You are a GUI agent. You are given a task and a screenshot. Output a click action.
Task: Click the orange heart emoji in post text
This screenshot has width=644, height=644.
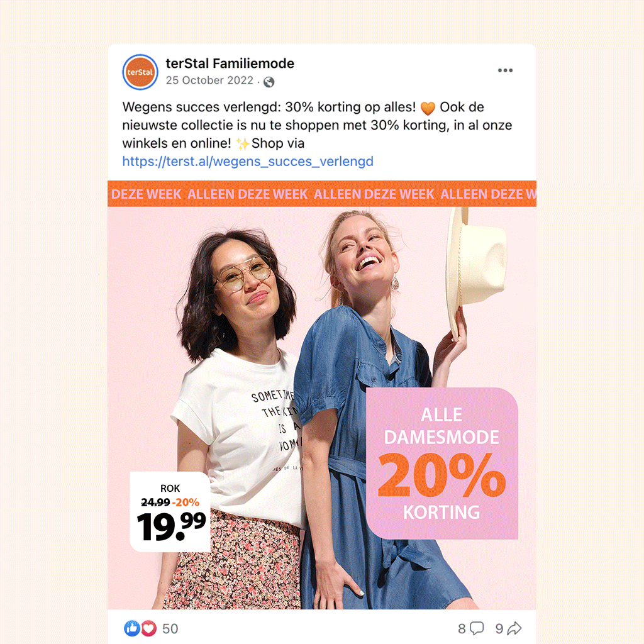pyautogui.click(x=428, y=108)
